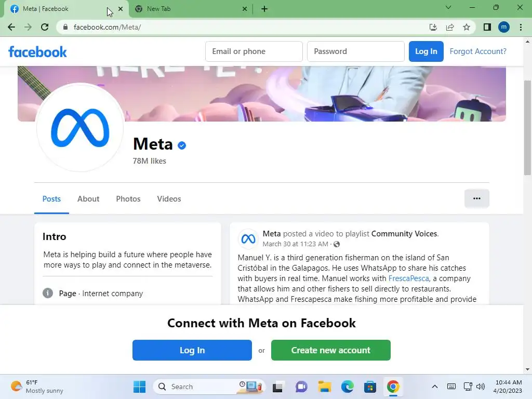Screen dimensions: 532x399
Task: Click the header Log In button
Action: 426,51
